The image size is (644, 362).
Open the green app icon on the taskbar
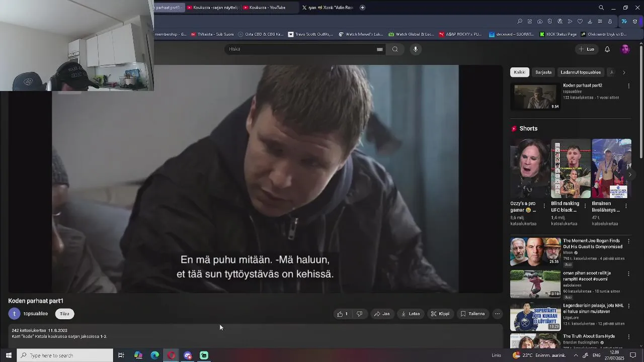point(204,355)
